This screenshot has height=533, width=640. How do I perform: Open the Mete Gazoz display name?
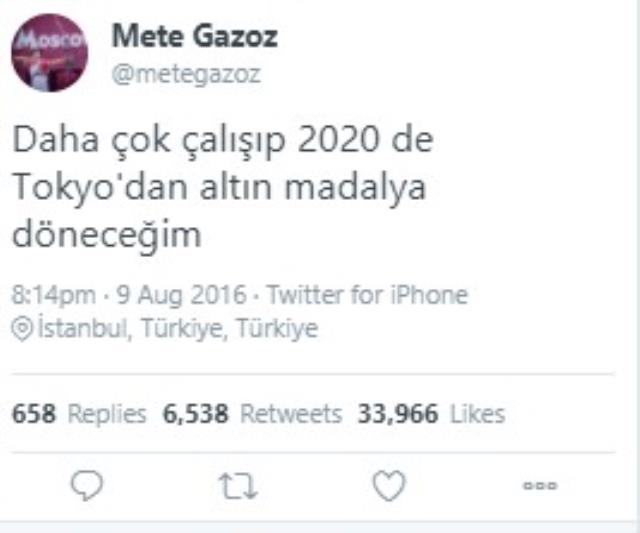click(x=195, y=36)
